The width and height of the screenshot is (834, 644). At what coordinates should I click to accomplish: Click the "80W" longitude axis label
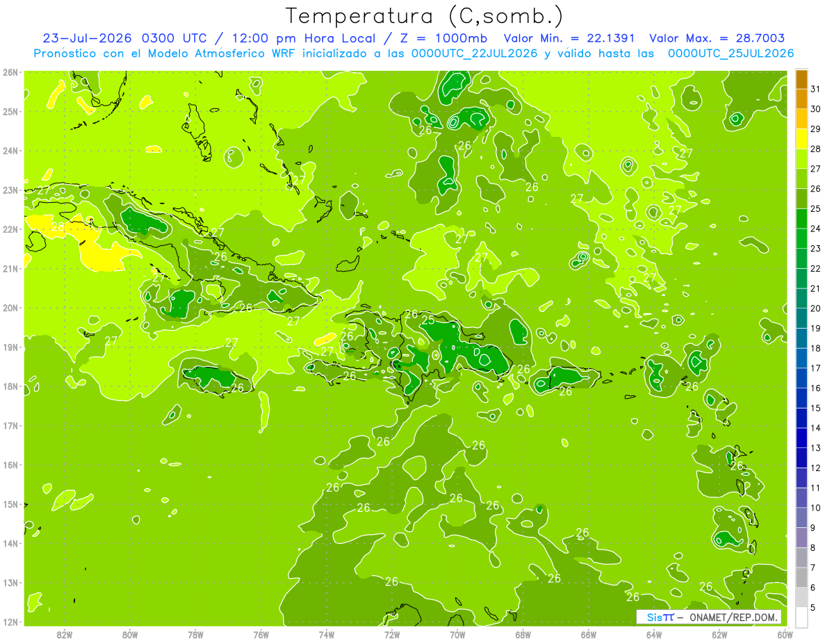point(130,634)
